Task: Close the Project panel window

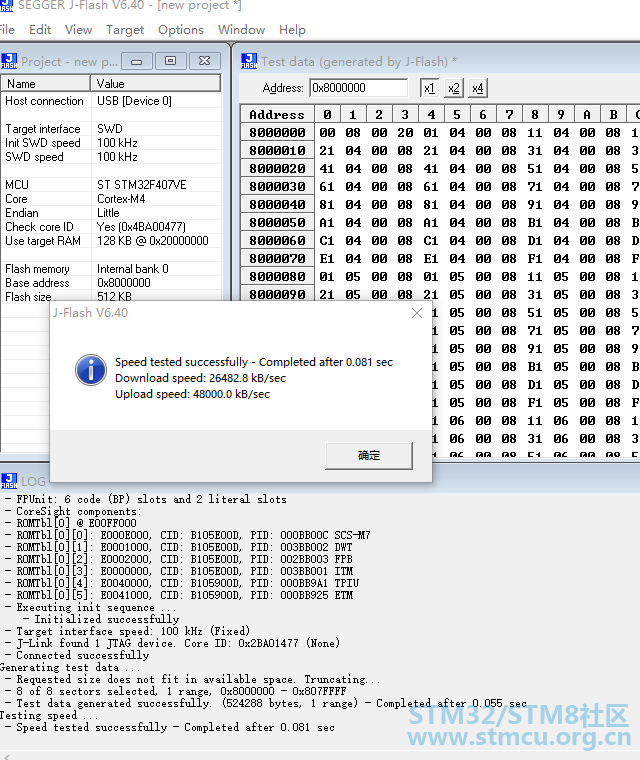Action: click(x=205, y=61)
